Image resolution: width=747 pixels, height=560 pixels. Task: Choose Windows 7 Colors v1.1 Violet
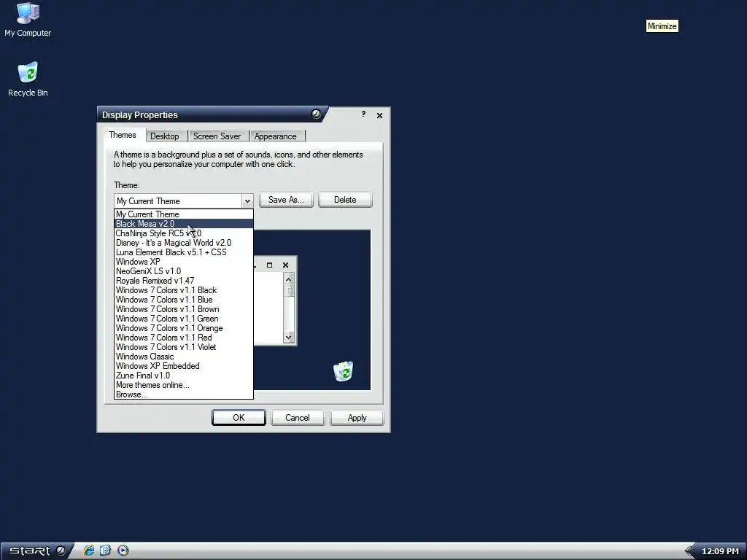[183, 347]
